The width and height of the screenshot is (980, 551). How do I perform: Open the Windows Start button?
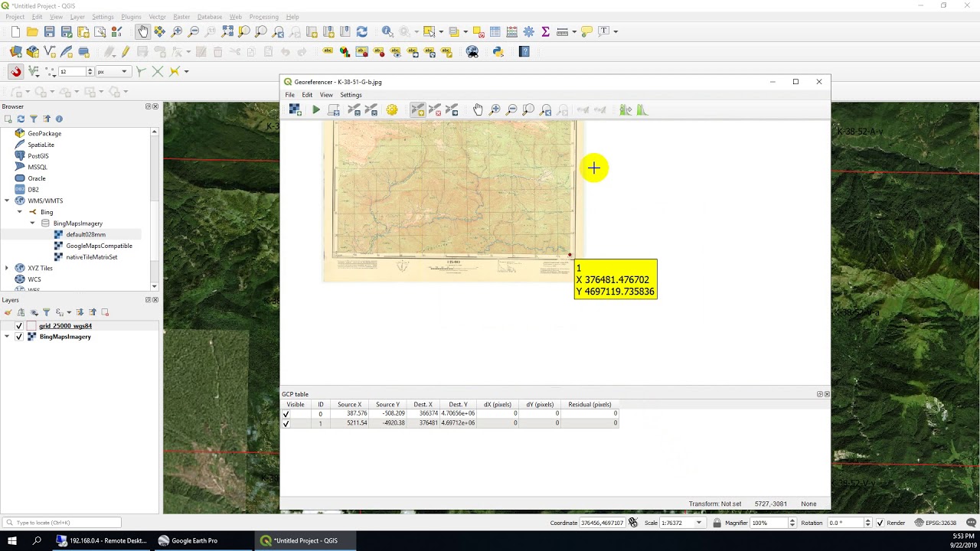click(x=12, y=540)
